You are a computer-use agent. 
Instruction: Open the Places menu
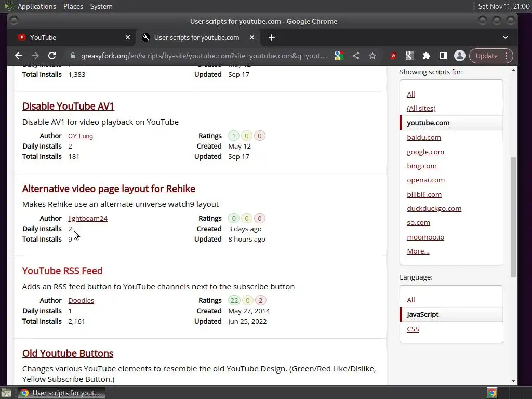(x=73, y=6)
